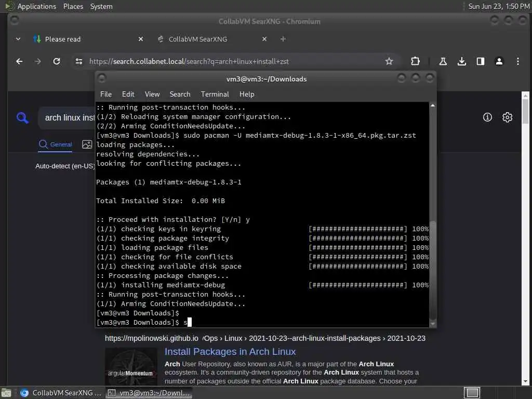Open Chrome Labs flask icon
Image resolution: width=532 pixels, height=399 pixels.
(443, 61)
